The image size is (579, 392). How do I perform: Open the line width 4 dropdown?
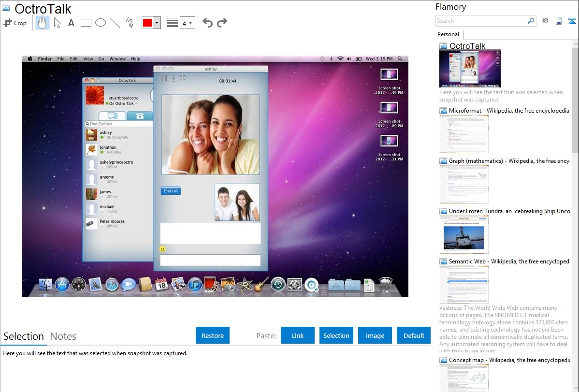tap(188, 23)
